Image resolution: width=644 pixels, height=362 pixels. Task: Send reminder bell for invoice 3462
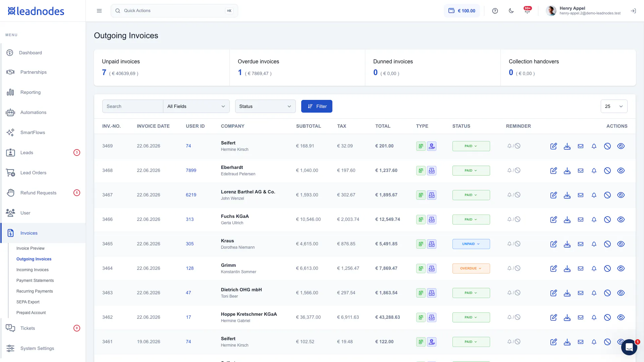coord(594,317)
